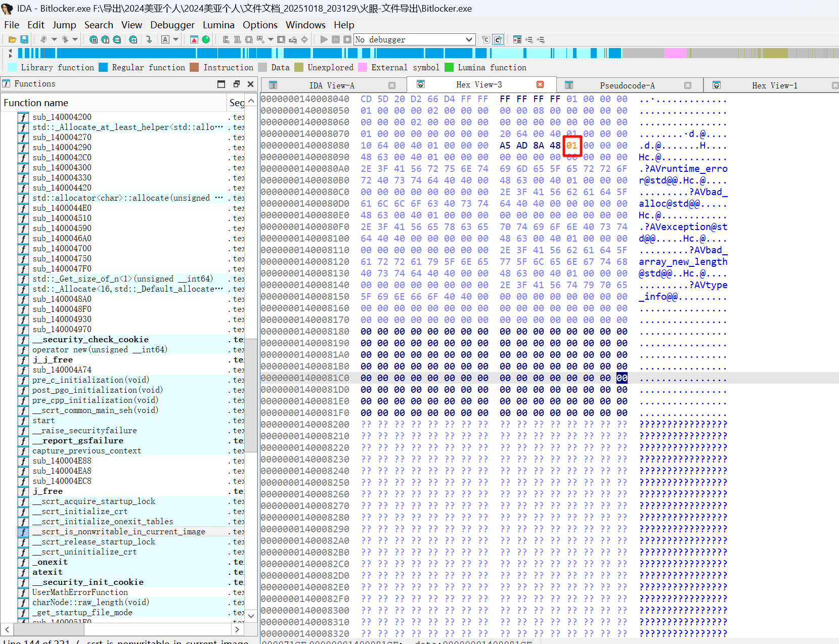Close the Hex View-3 tab
Image resolution: width=839 pixels, height=644 pixels.
540,84
